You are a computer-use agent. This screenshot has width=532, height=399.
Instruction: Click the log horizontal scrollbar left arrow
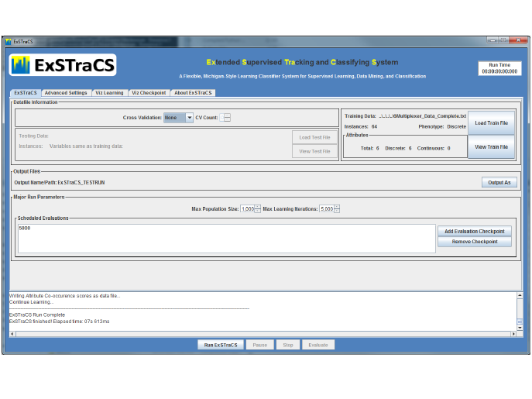12,334
